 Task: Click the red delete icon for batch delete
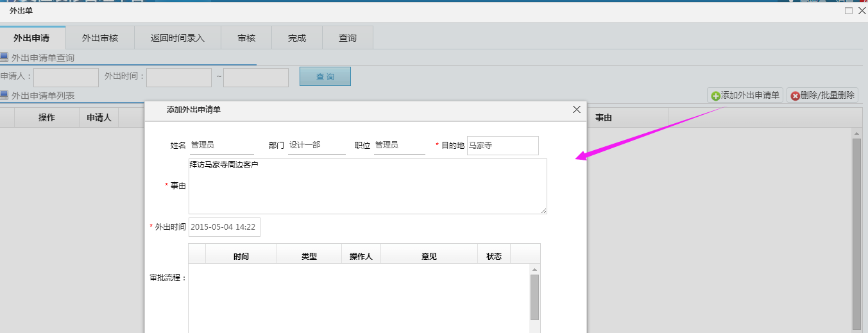click(x=795, y=96)
